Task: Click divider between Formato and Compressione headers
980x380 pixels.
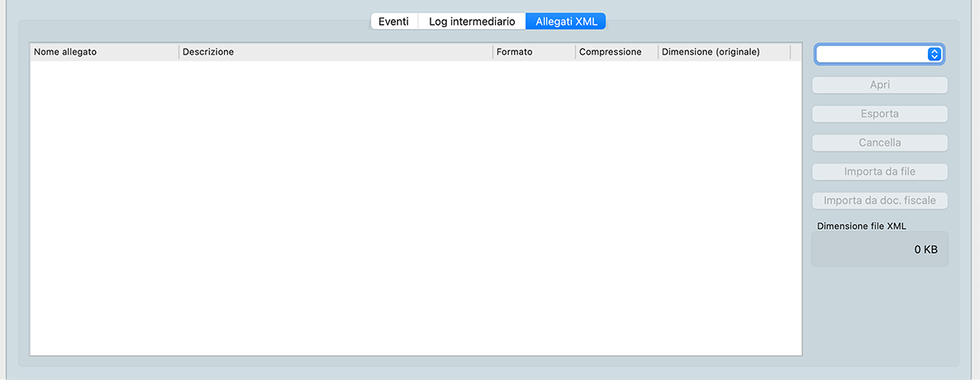Action: (575, 52)
